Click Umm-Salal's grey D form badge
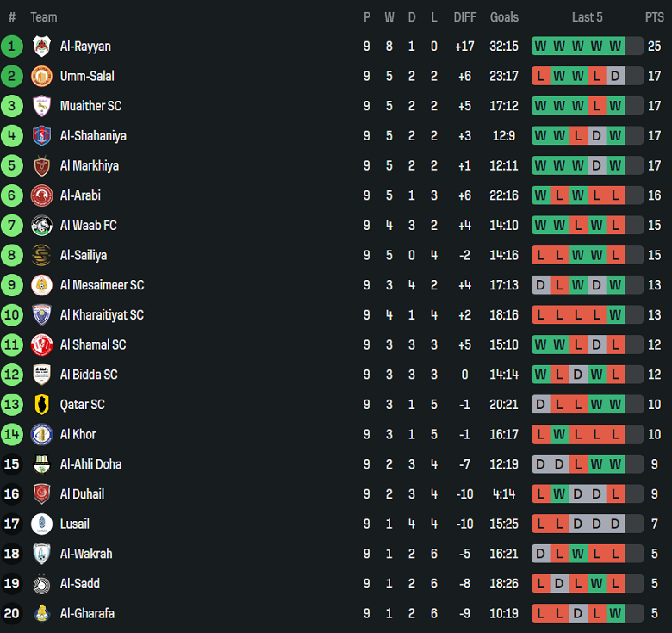The width and height of the screenshot is (672, 633). (x=615, y=77)
